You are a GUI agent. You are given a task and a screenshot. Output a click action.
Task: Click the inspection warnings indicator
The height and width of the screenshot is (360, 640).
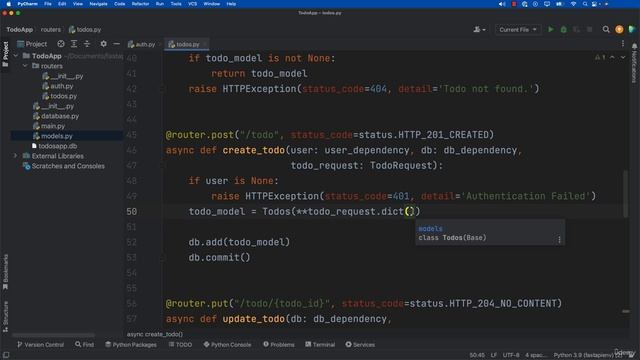tap(600, 58)
